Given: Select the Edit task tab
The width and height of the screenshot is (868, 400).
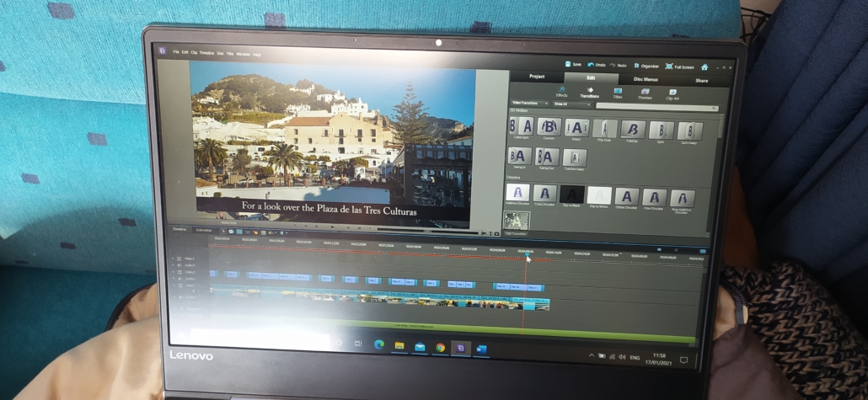Looking at the screenshot, I should click(591, 77).
